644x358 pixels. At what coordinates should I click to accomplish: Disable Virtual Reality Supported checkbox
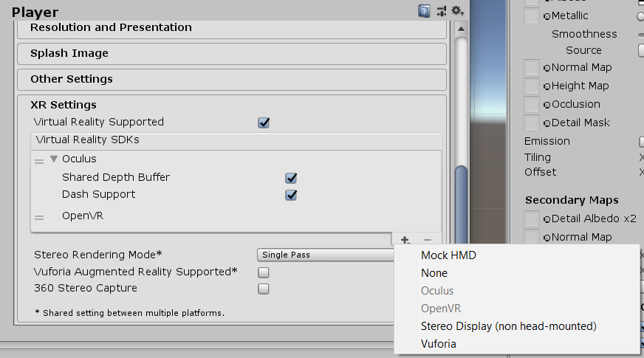[x=264, y=123]
